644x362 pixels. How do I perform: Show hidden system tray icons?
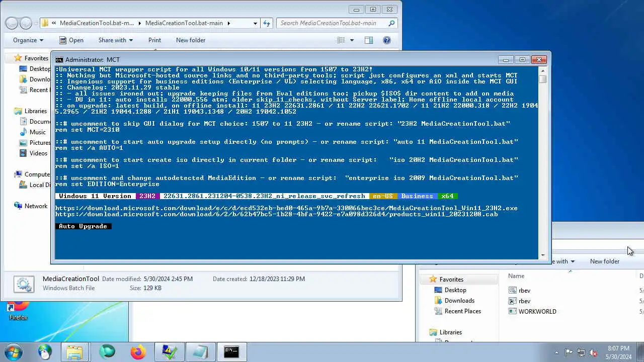556,352
